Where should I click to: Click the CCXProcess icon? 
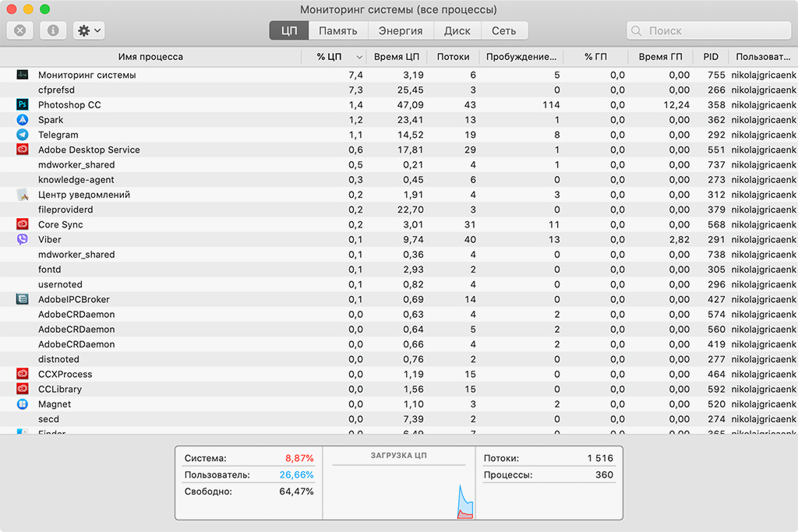23,374
